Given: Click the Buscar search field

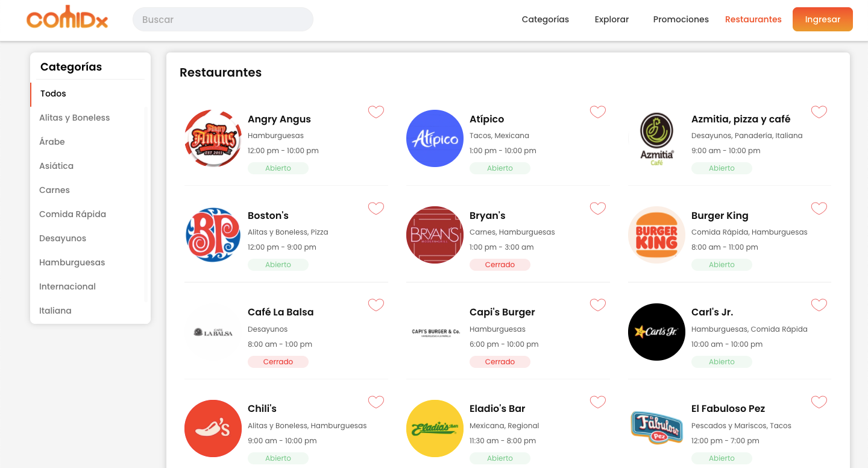Looking at the screenshot, I should pyautogui.click(x=223, y=19).
